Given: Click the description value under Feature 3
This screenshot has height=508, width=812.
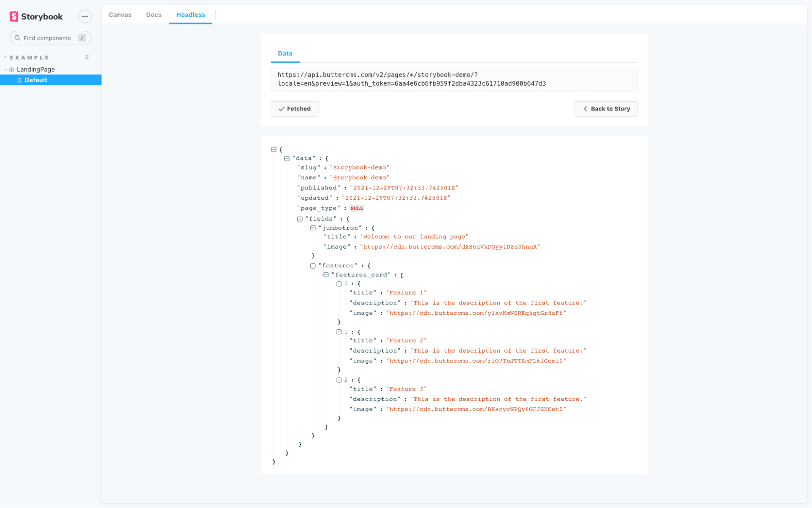Looking at the screenshot, I should pos(498,399).
